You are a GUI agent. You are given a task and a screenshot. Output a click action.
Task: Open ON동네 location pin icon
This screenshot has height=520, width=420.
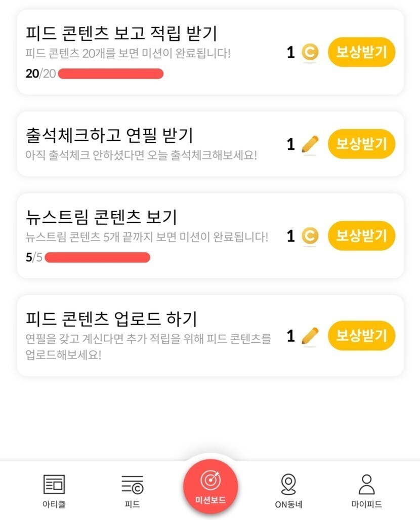pos(288,485)
